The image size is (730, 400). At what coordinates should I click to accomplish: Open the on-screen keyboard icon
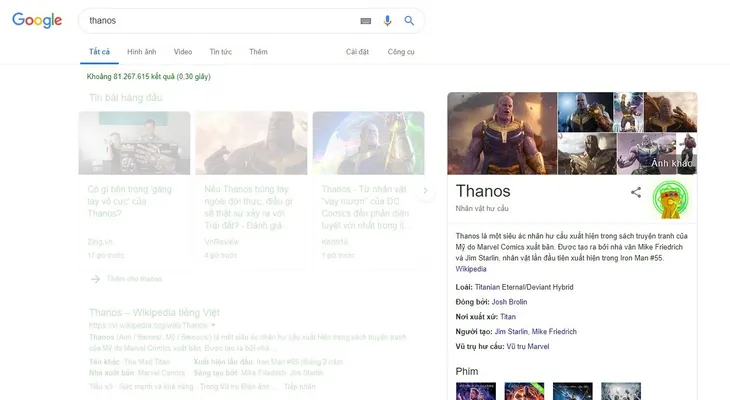365,21
